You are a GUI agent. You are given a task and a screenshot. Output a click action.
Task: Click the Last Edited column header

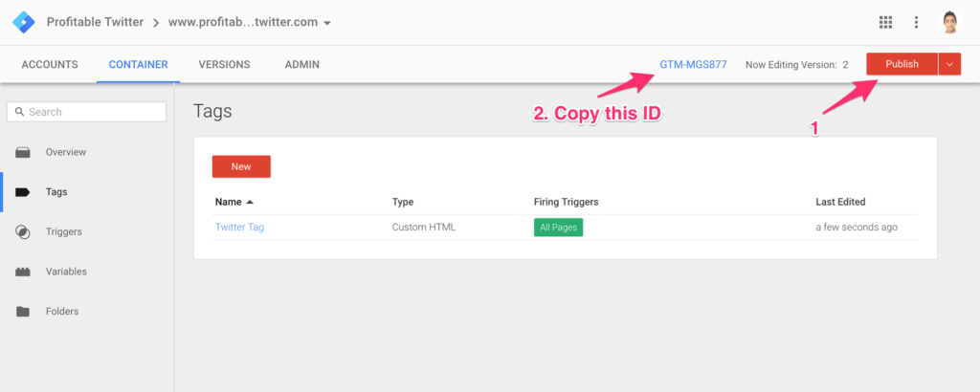point(840,203)
